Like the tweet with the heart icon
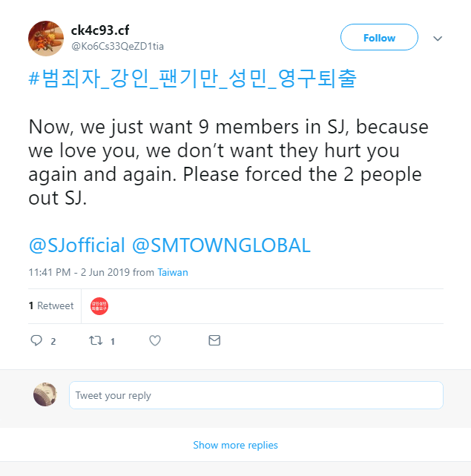 pyautogui.click(x=155, y=341)
